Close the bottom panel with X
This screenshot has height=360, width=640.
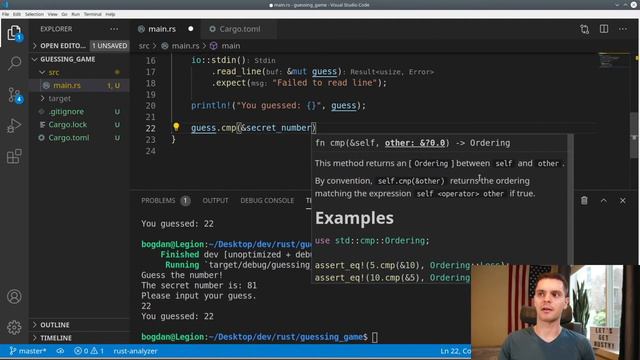tap(622, 200)
